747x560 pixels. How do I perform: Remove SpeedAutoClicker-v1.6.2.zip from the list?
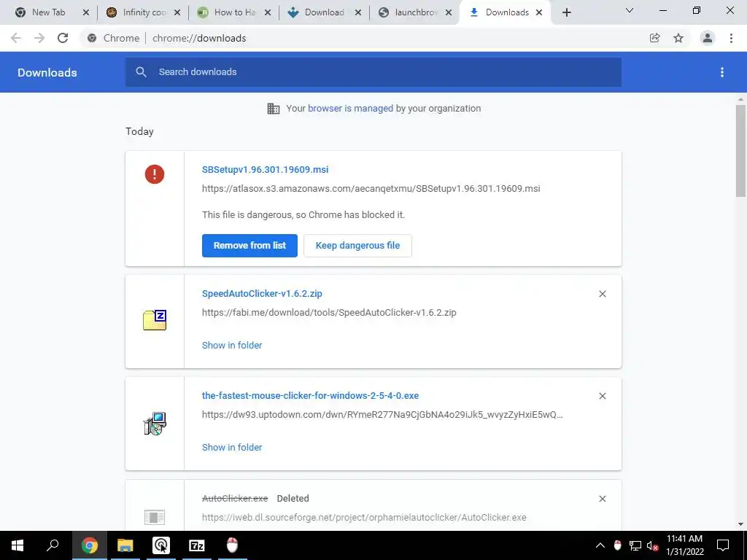coord(602,294)
